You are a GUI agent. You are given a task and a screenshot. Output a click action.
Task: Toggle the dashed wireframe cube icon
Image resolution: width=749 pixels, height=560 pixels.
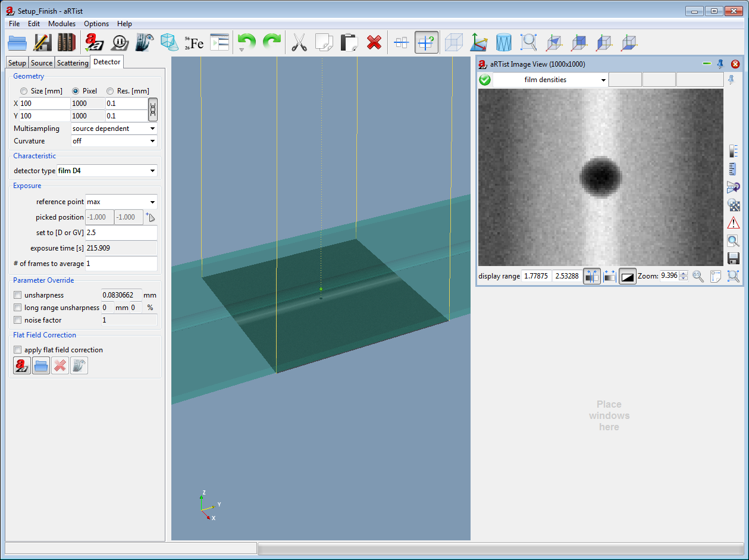(x=454, y=43)
